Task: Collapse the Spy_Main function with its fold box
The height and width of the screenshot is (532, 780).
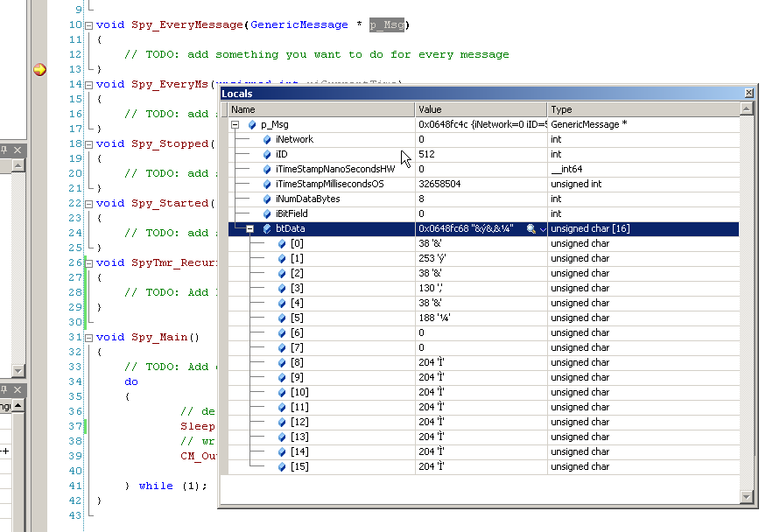Action: [88, 336]
